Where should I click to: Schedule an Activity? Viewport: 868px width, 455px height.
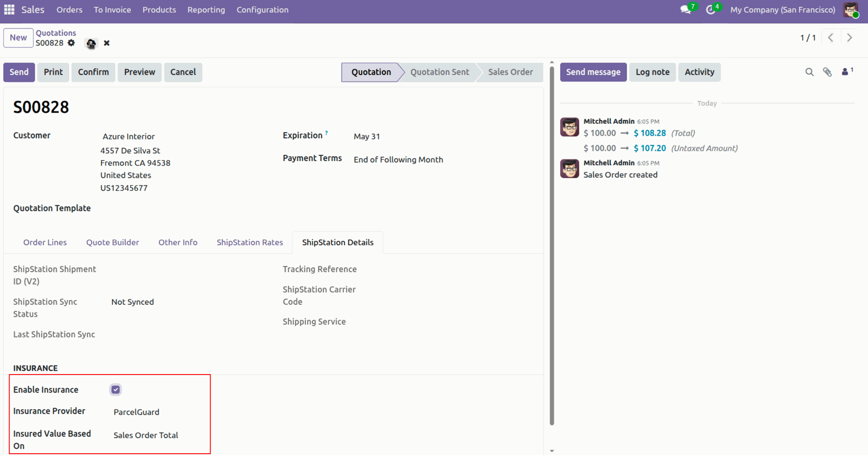coord(699,72)
